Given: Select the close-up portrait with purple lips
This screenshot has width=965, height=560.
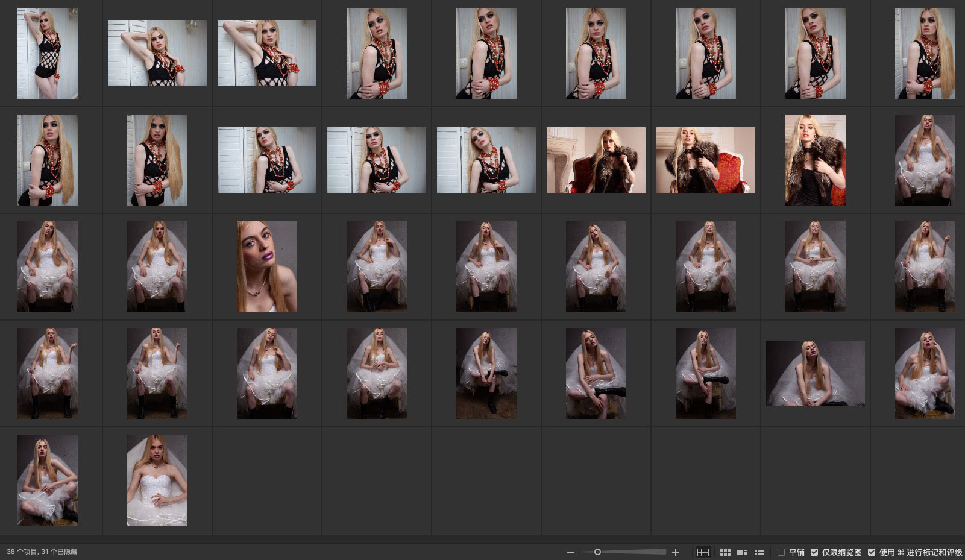Looking at the screenshot, I should coord(266,266).
